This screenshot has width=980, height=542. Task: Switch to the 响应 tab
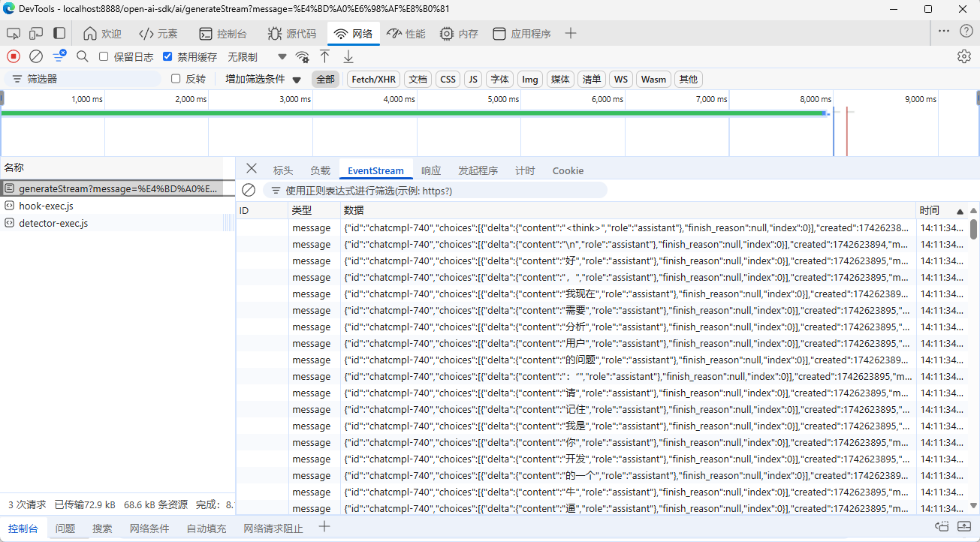431,170
